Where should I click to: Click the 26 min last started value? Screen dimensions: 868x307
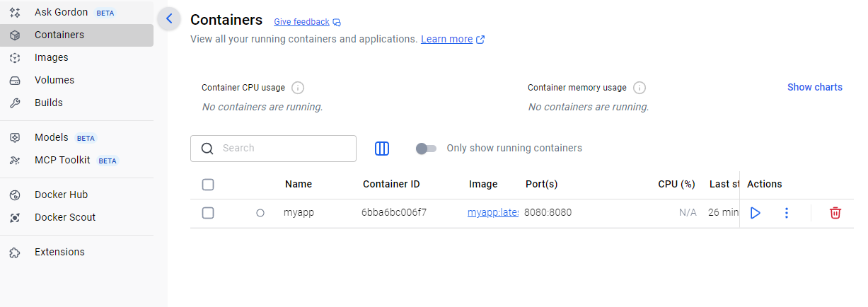click(724, 212)
